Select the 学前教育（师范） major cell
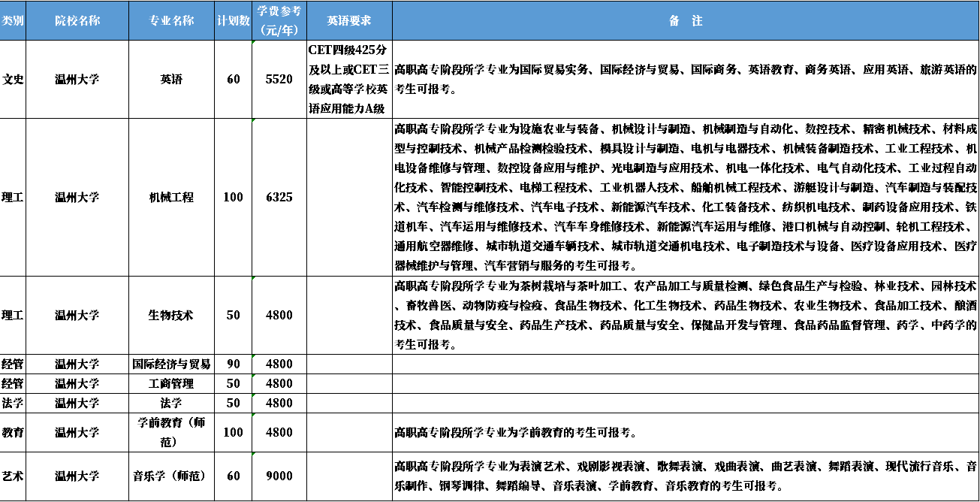Viewport: 980px width, 502px height. 171,433
